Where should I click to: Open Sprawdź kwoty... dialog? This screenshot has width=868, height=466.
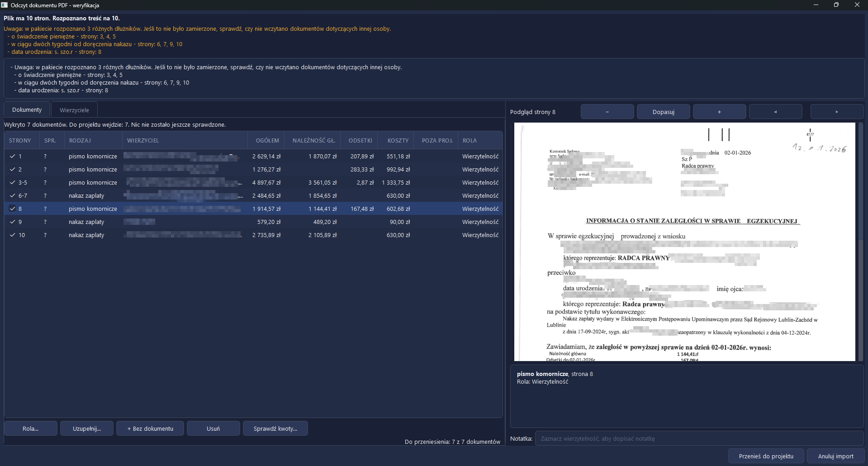pos(275,428)
